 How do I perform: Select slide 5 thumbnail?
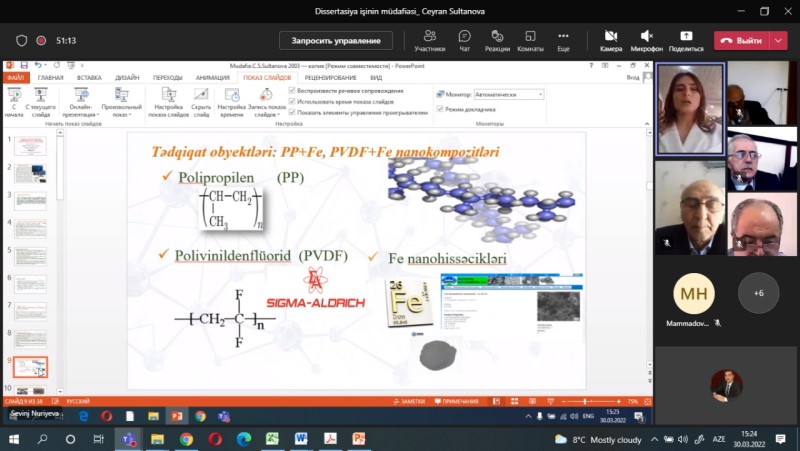pos(30,256)
